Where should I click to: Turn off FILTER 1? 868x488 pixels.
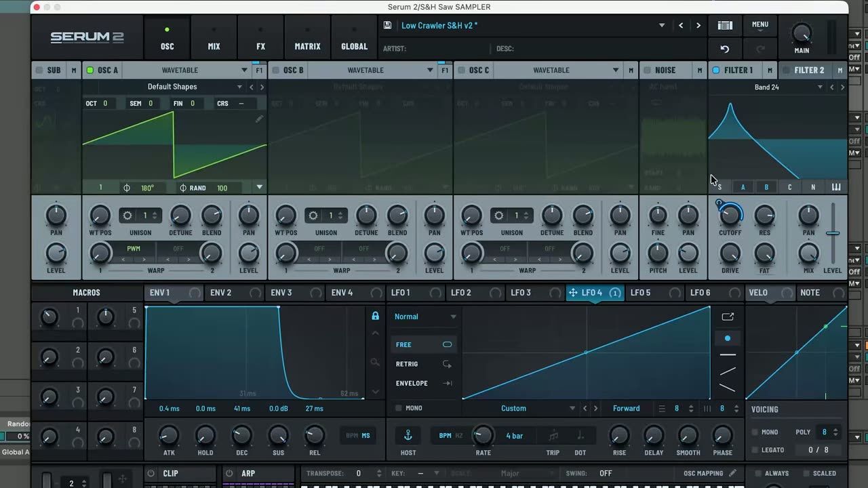[715, 70]
